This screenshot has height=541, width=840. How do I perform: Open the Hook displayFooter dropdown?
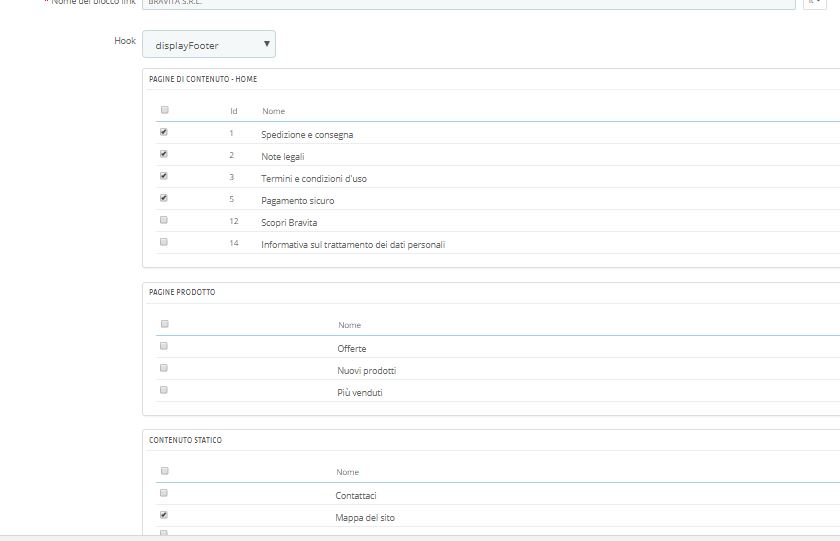(209, 45)
